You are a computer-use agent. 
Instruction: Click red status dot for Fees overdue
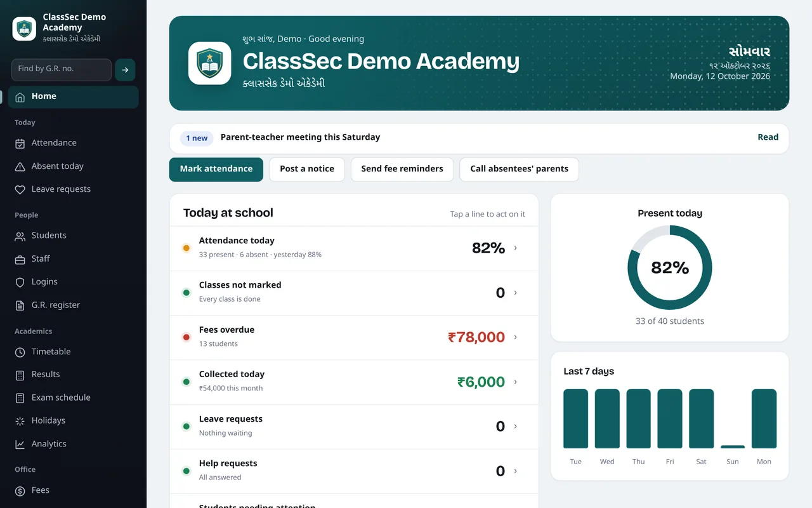click(187, 337)
